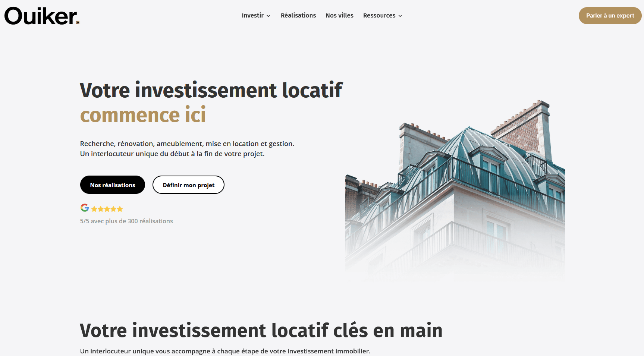This screenshot has height=356, width=644.
Task: Click "5/5 avec plus de 300 réalisations" text
Action: (x=126, y=221)
